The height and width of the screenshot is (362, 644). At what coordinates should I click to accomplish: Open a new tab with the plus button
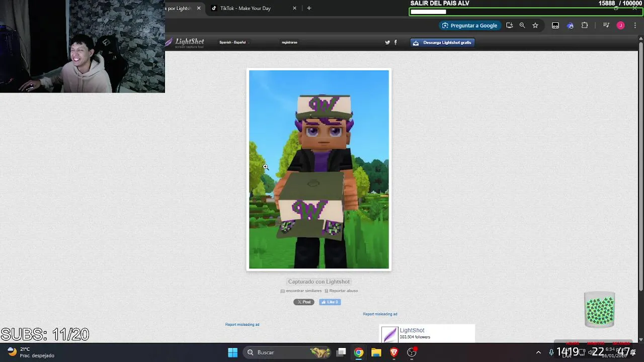pos(309,8)
